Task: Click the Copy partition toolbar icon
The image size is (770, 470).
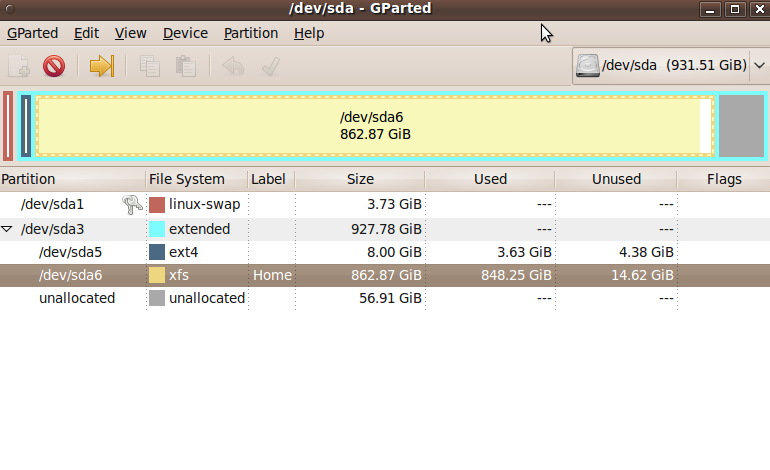Action: (150, 66)
